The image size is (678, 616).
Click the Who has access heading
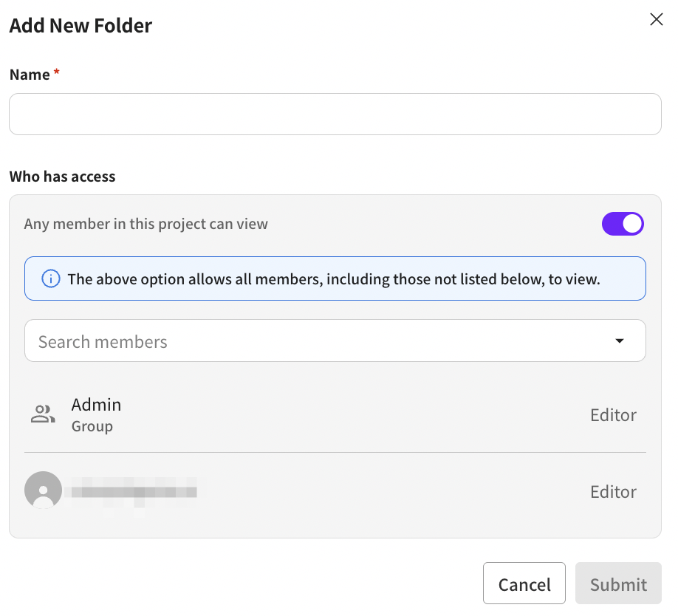click(62, 177)
